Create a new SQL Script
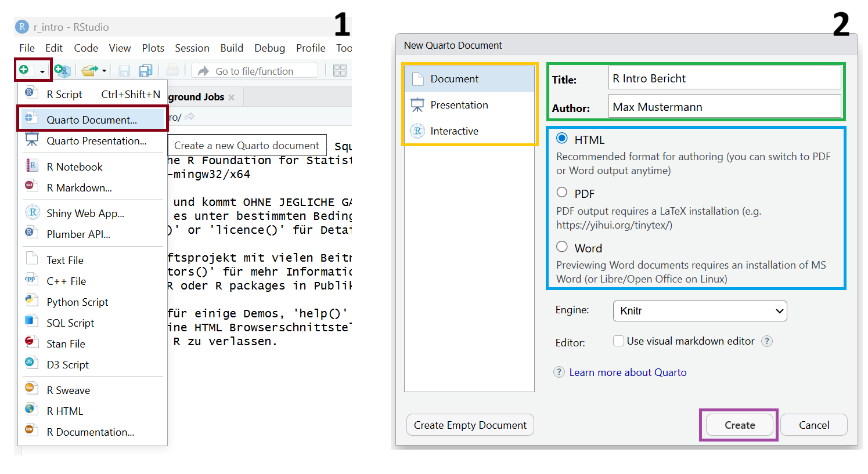 point(92,323)
